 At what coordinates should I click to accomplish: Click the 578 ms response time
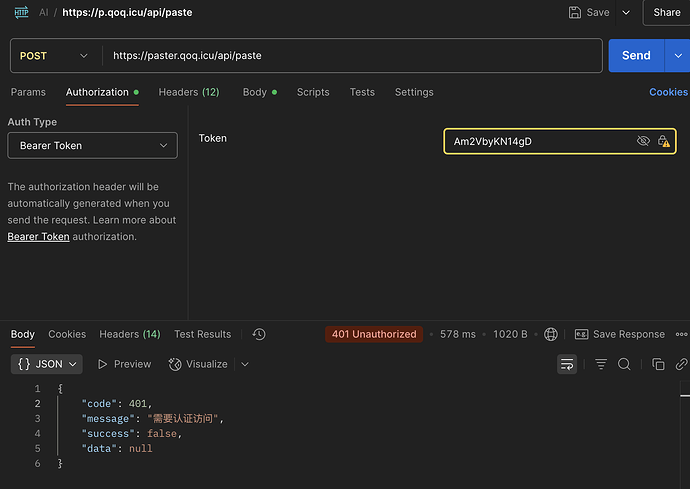(x=458, y=335)
